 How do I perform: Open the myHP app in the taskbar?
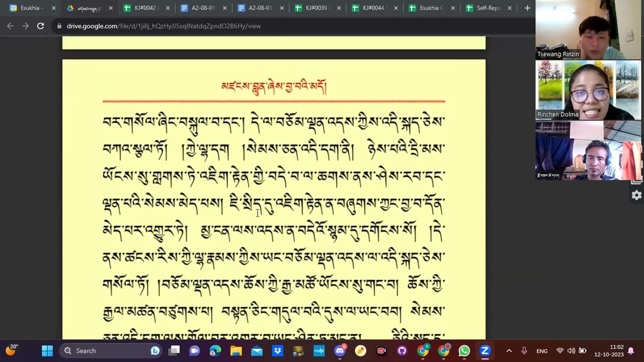pyautogui.click(x=319, y=350)
